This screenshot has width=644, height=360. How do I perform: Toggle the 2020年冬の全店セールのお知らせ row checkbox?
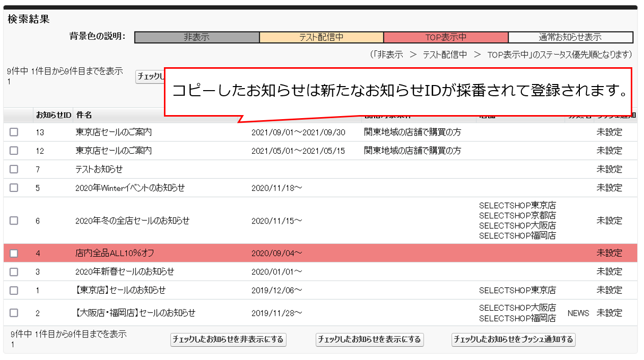click(14, 220)
